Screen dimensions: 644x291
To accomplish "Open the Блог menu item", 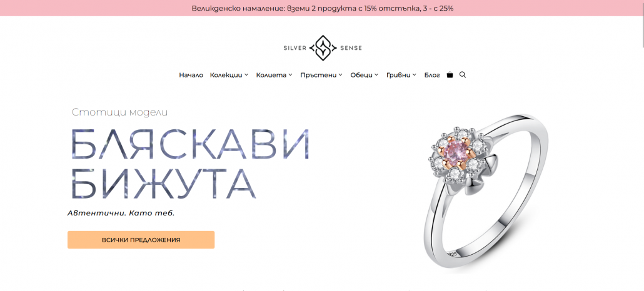I will [x=432, y=75].
